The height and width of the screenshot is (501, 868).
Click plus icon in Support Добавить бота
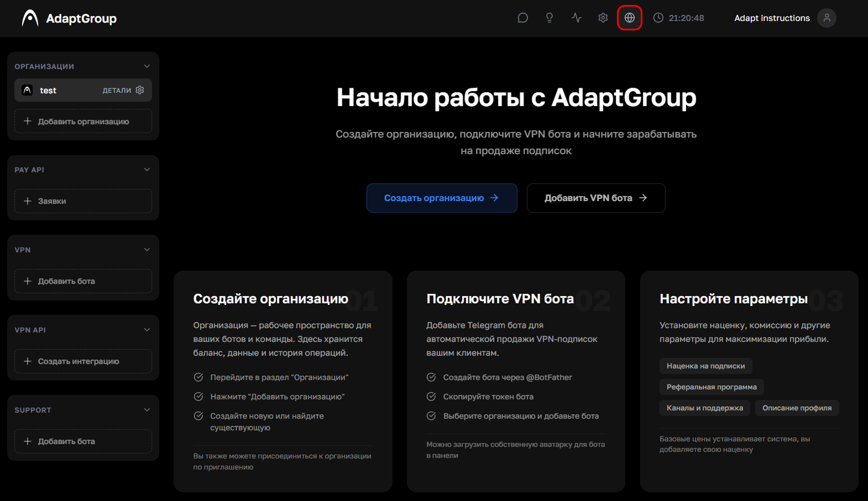28,441
